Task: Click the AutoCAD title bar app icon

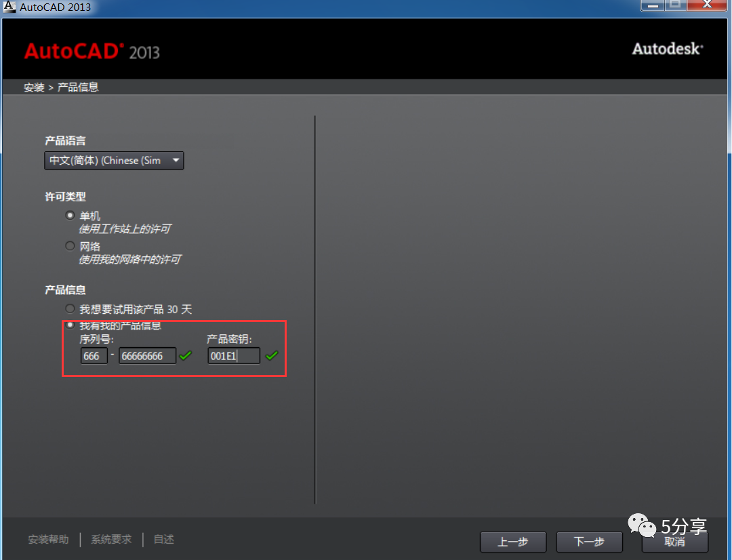Action: click(9, 7)
